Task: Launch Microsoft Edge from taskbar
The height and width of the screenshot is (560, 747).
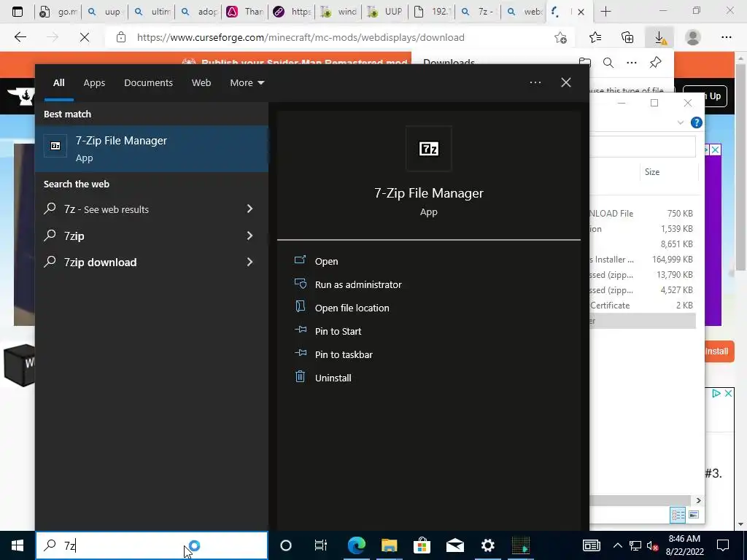Action: (356, 545)
